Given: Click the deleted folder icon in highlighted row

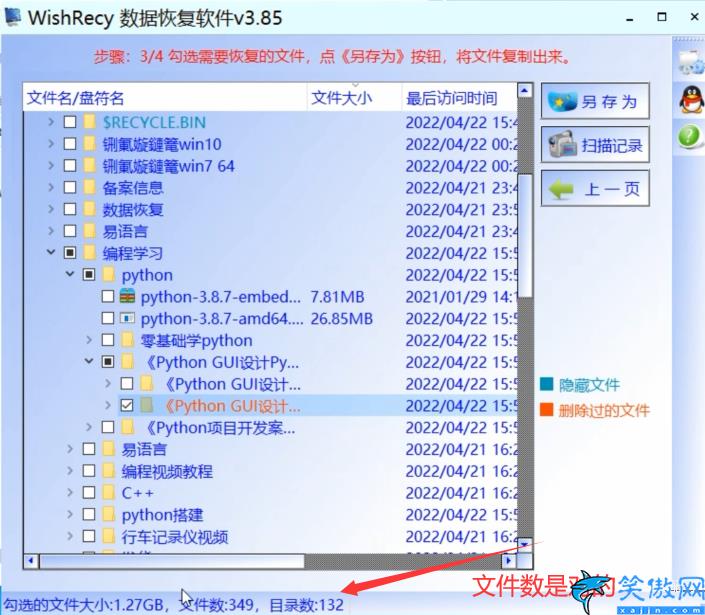Looking at the screenshot, I should (x=147, y=405).
